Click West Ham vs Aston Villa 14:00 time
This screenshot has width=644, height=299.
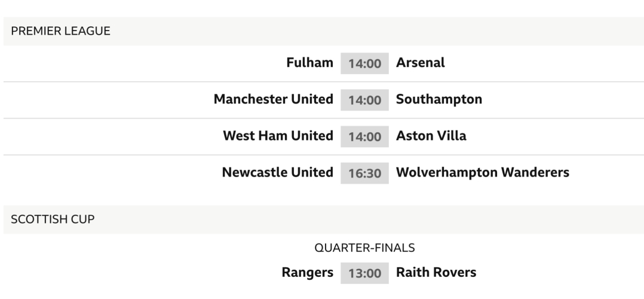coord(364,136)
